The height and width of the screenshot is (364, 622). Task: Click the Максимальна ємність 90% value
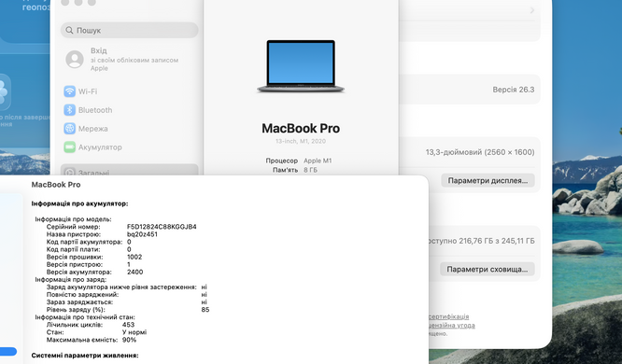point(129,340)
